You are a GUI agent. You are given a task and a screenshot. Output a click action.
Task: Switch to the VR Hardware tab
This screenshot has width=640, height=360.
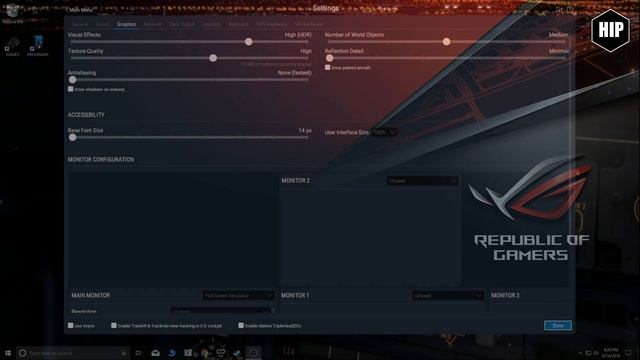[x=309, y=24]
